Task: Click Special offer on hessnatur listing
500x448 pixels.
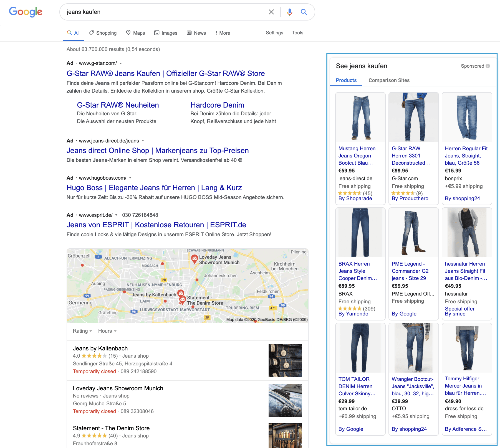Action: click(x=460, y=309)
